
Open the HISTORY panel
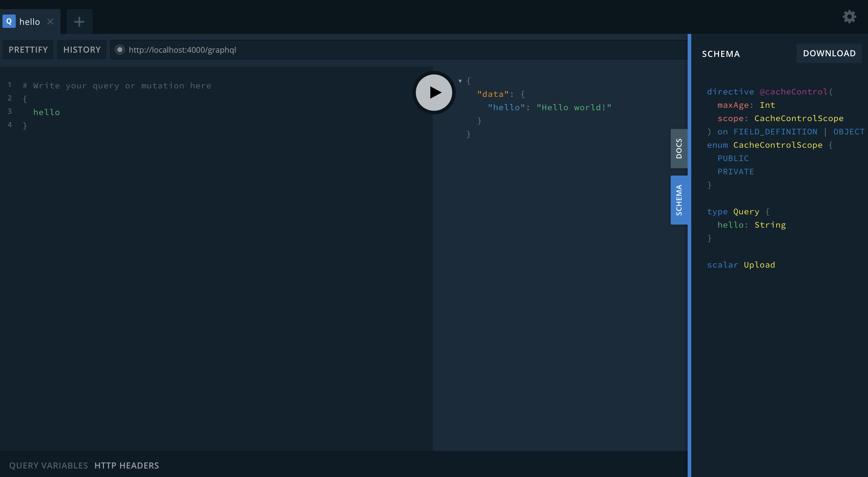pos(82,50)
